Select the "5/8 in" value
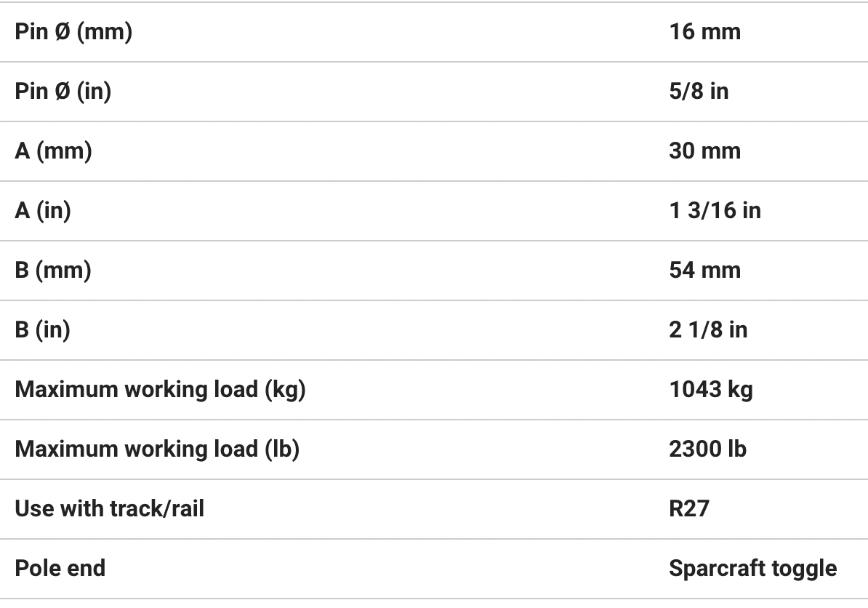868x608 pixels. point(699,92)
